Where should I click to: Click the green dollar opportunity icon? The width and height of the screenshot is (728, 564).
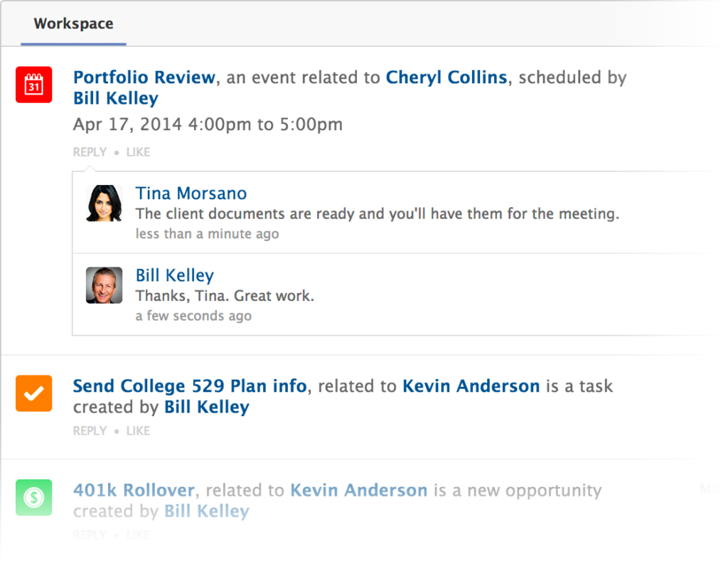[34, 497]
